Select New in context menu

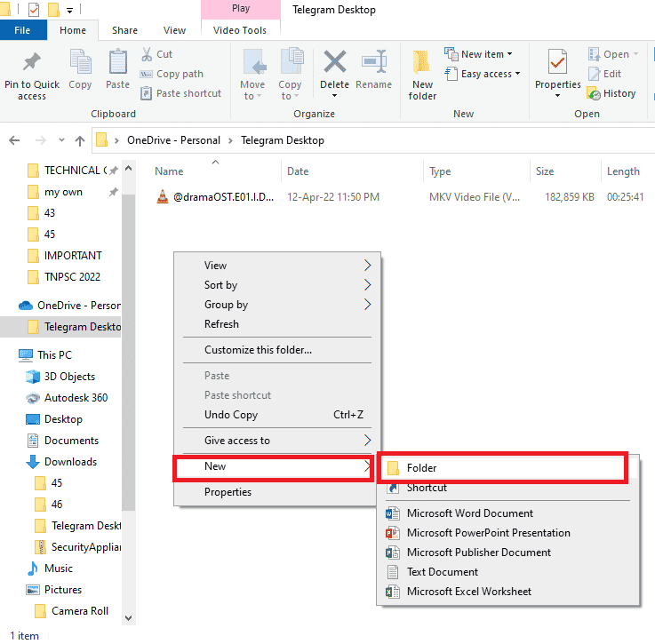273,466
